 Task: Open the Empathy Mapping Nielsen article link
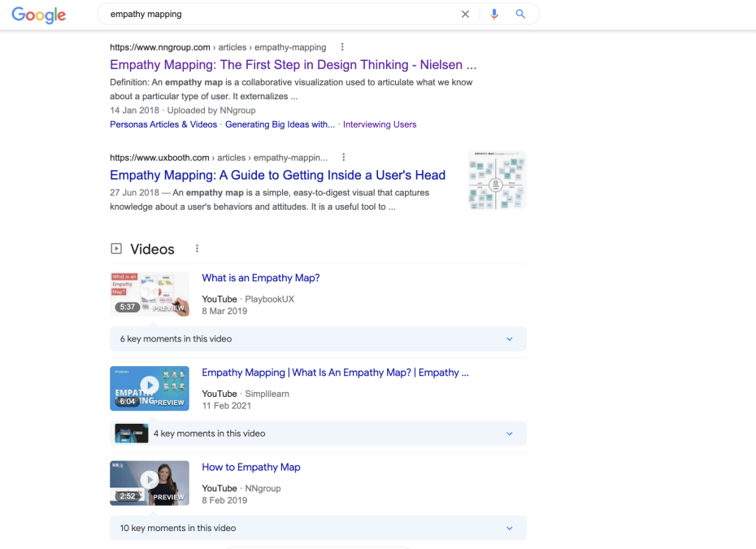pos(293,64)
